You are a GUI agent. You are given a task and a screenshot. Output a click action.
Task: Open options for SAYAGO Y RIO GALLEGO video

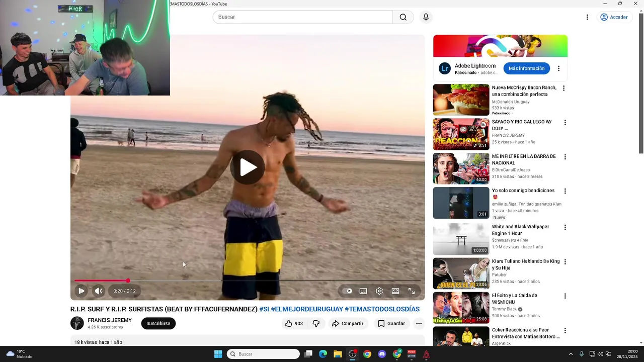(565, 122)
